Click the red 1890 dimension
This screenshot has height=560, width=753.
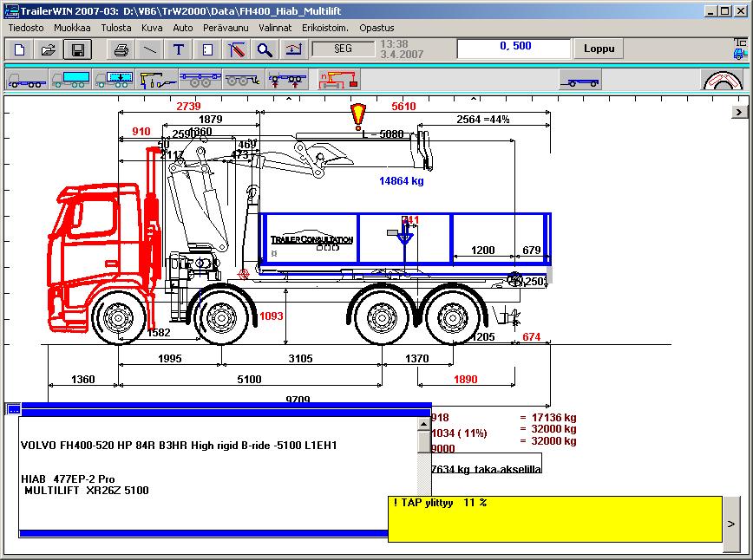[465, 380]
